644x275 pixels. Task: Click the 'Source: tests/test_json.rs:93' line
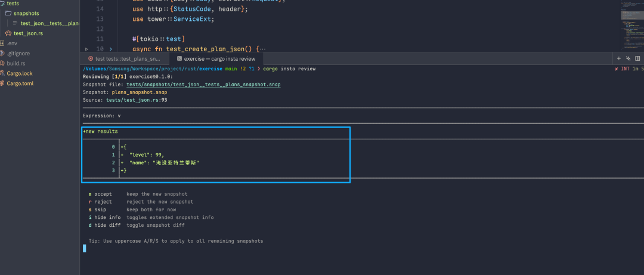coord(125,100)
